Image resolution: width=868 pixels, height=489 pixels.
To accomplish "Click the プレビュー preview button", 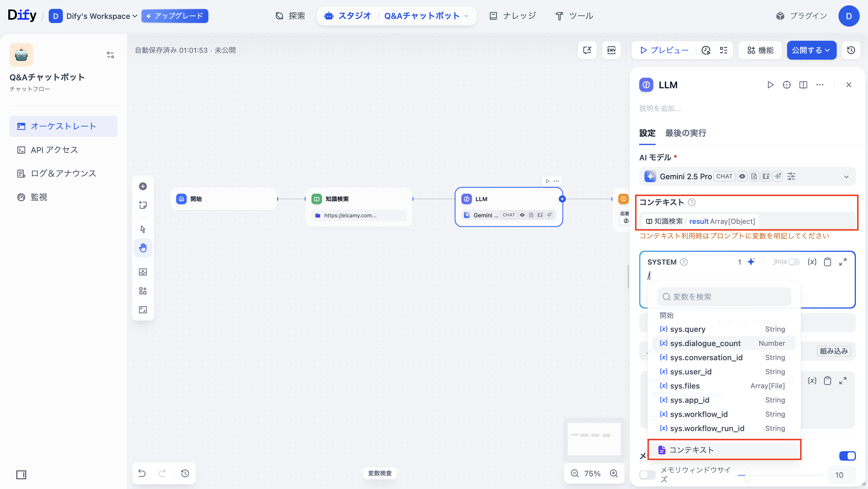I will (664, 50).
